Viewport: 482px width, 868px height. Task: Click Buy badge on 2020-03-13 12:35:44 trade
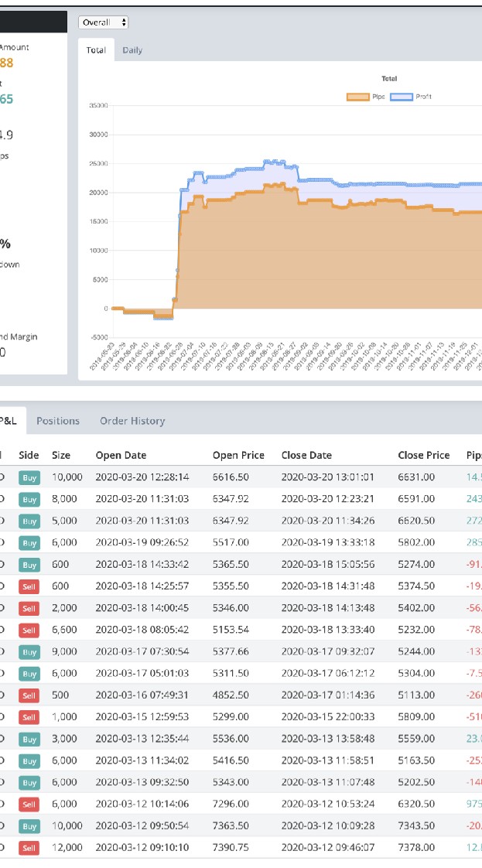coord(29,739)
